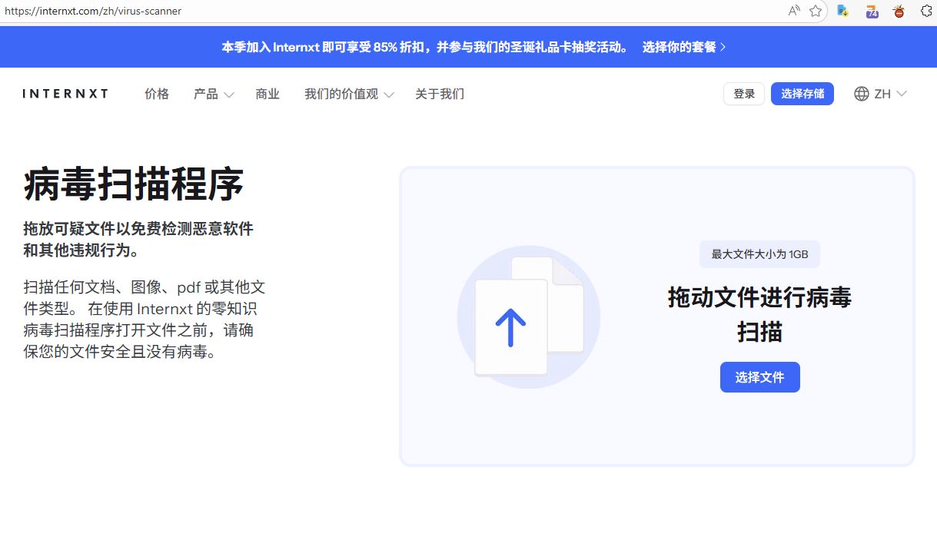The width and height of the screenshot is (937, 560).
Task: Go to the 商业 navigation item
Action: click(267, 94)
